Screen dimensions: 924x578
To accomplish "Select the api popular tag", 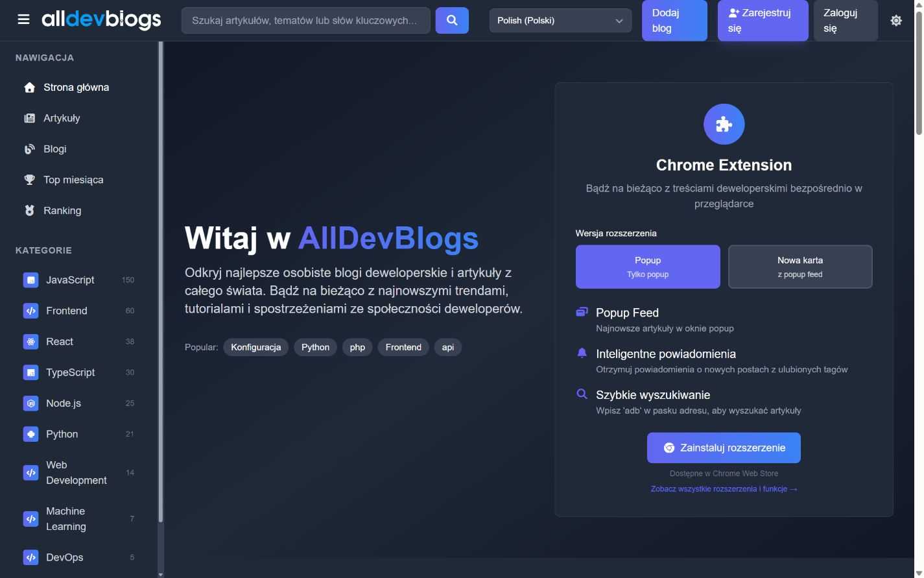I will tap(448, 347).
